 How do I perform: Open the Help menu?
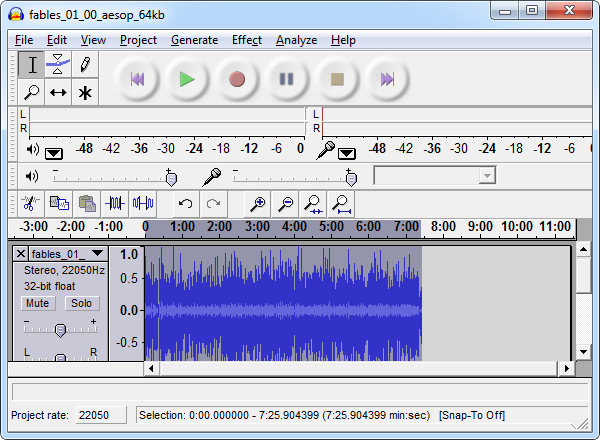click(x=343, y=40)
